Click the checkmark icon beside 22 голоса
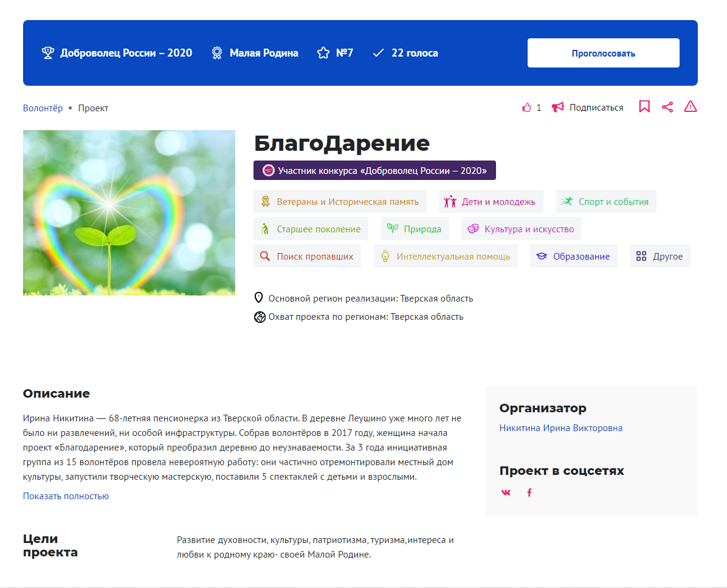Viewport: 727px width, 588px height. click(x=378, y=53)
